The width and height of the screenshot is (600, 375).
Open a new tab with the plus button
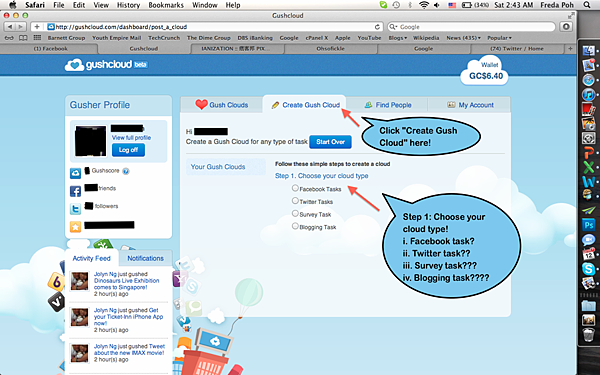coord(570,49)
